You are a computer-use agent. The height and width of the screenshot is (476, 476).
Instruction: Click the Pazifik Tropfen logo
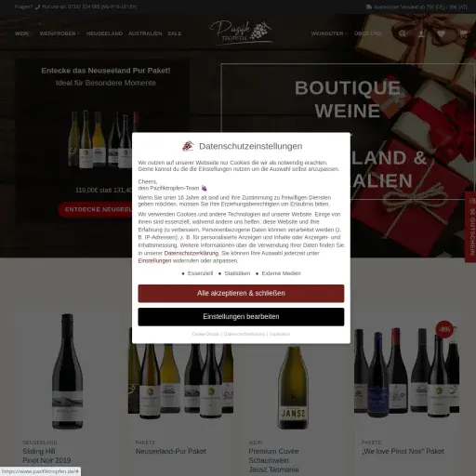click(241, 33)
